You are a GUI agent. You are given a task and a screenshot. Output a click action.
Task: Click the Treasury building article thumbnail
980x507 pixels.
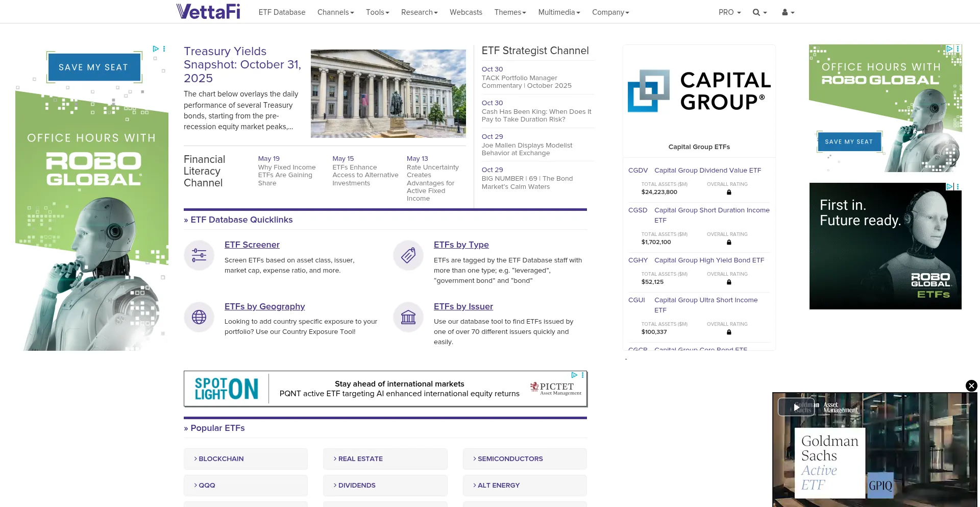388,93
